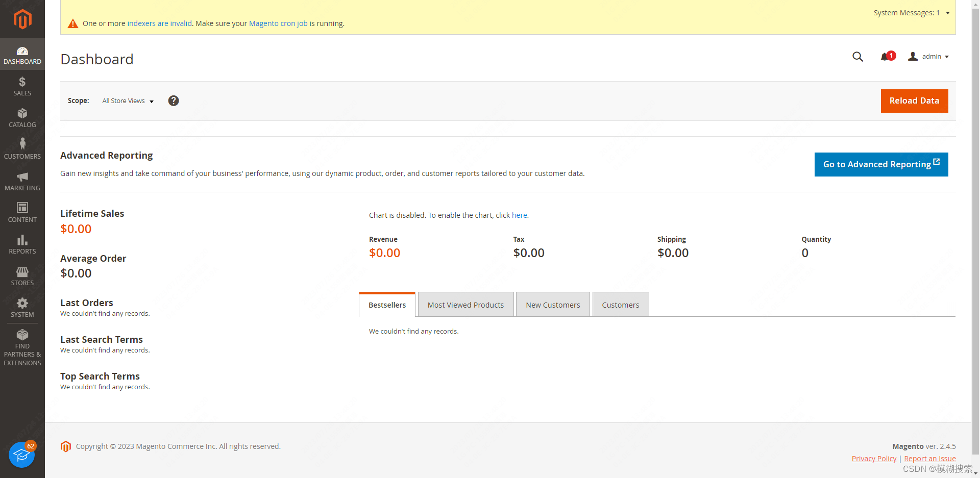Open the admin account dropdown
Viewport: 980px width, 478px height.
928,57
